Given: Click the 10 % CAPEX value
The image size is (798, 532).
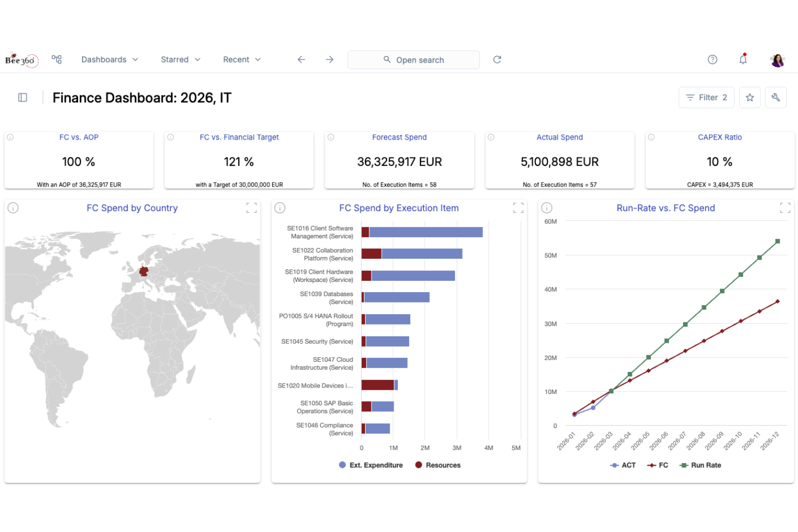Looking at the screenshot, I should pyautogui.click(x=720, y=162).
